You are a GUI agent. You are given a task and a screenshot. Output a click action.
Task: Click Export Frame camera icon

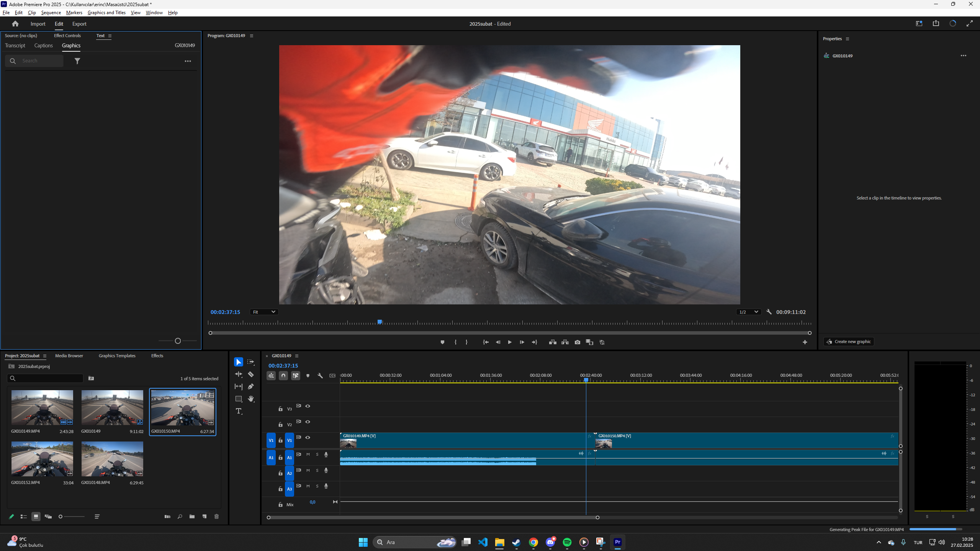(578, 342)
